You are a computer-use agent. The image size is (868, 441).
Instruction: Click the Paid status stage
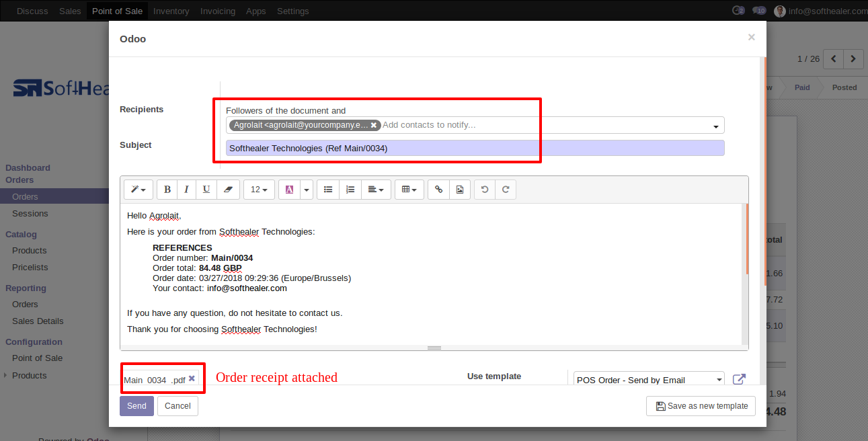click(802, 87)
